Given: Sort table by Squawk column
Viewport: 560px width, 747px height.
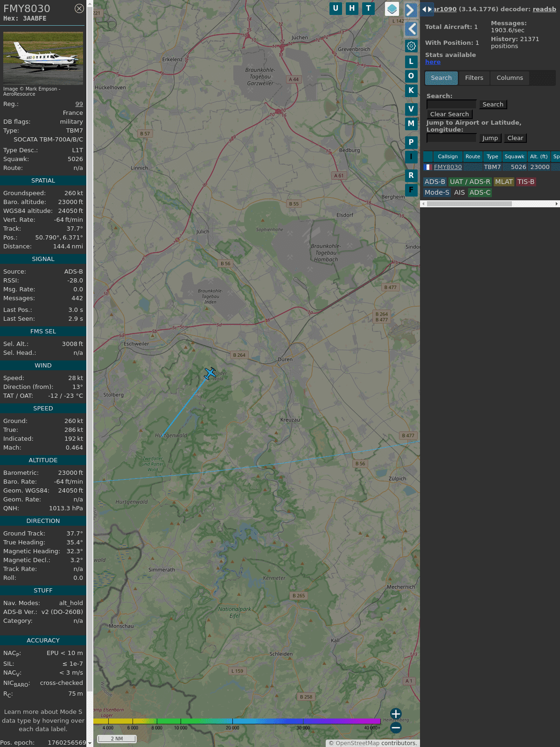Looking at the screenshot, I should click(514, 157).
